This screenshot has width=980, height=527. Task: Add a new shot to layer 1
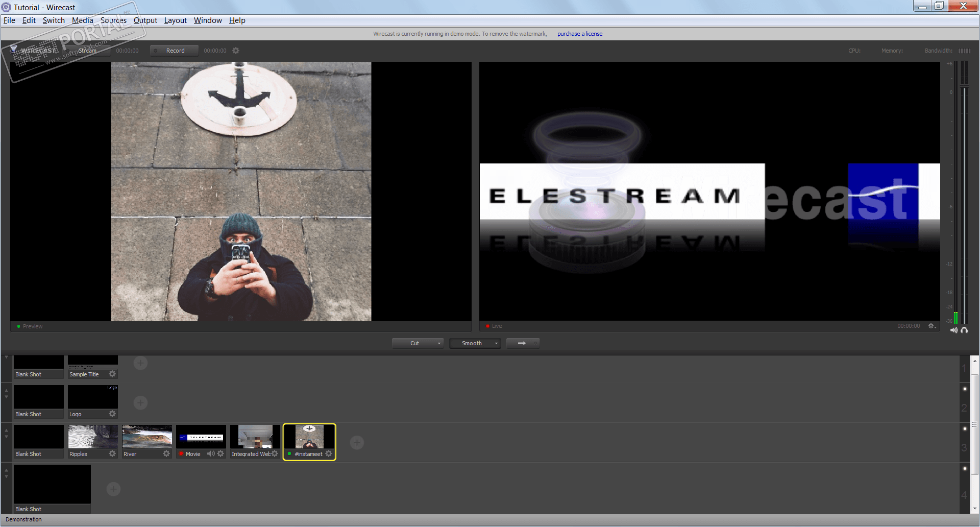140,363
